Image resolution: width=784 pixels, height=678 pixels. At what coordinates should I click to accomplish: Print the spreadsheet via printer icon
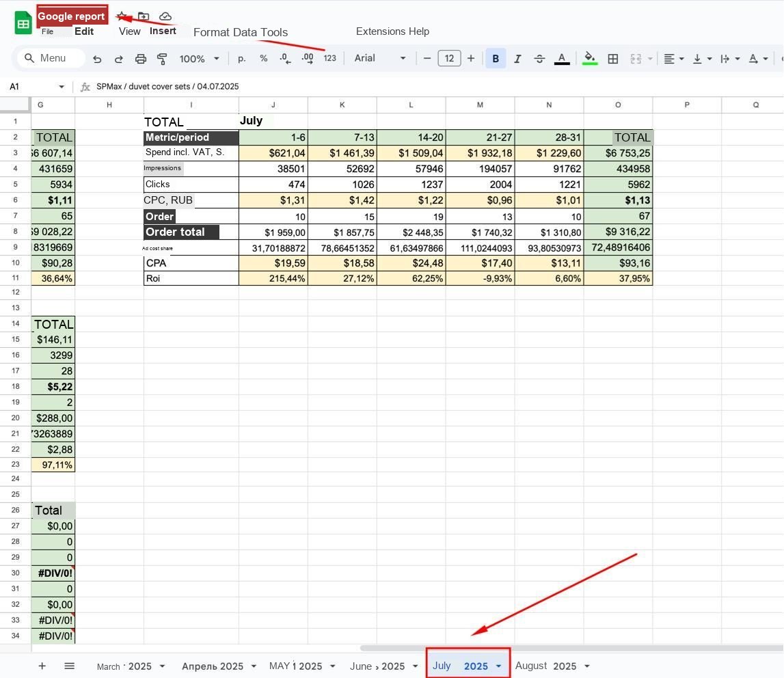(x=141, y=59)
